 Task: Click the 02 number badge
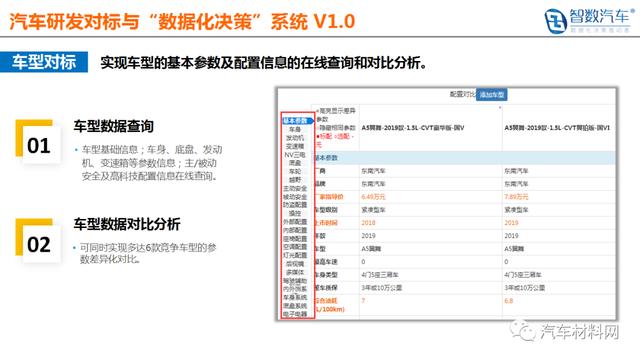(39, 244)
